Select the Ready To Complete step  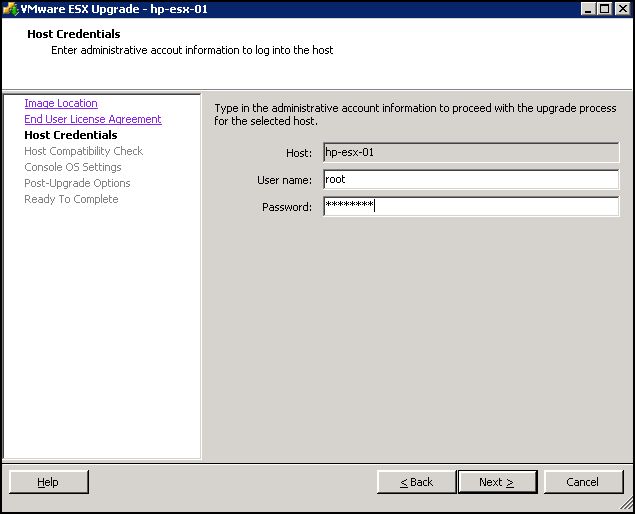pyautogui.click(x=71, y=199)
